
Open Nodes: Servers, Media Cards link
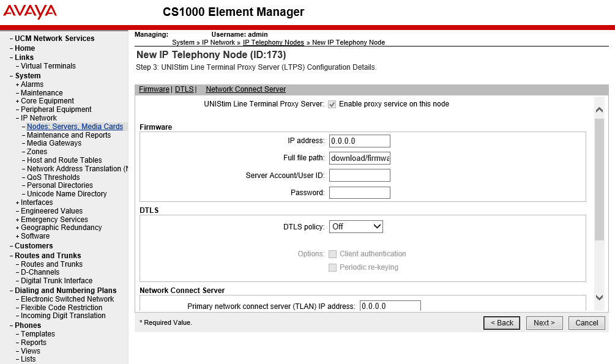tap(75, 127)
